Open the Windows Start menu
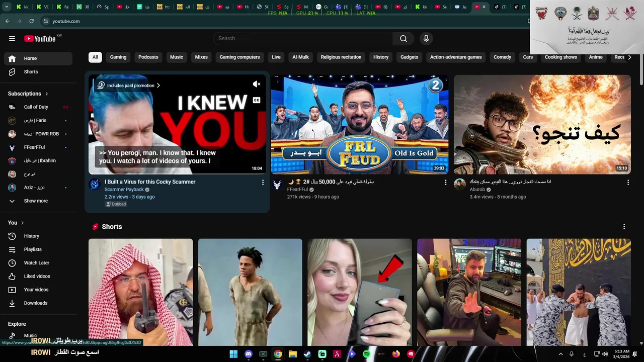The height and width of the screenshot is (362, 644). (233, 354)
